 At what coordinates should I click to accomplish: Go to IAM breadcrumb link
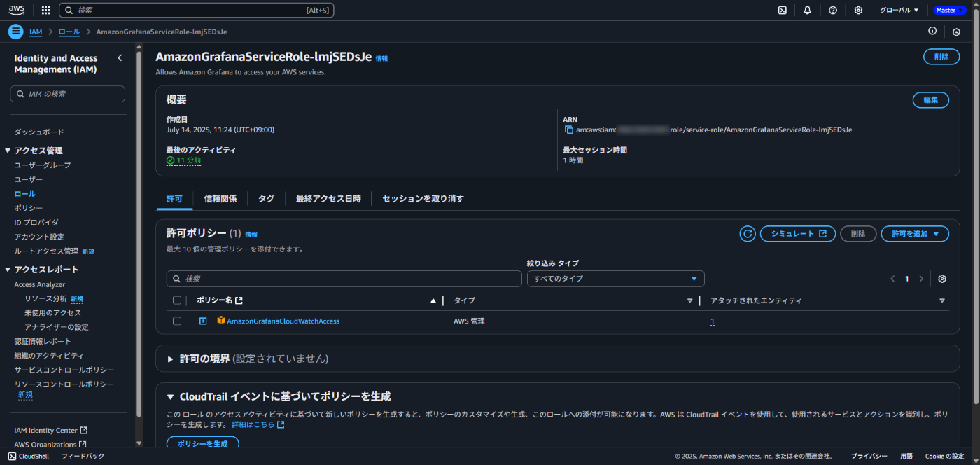(36, 32)
